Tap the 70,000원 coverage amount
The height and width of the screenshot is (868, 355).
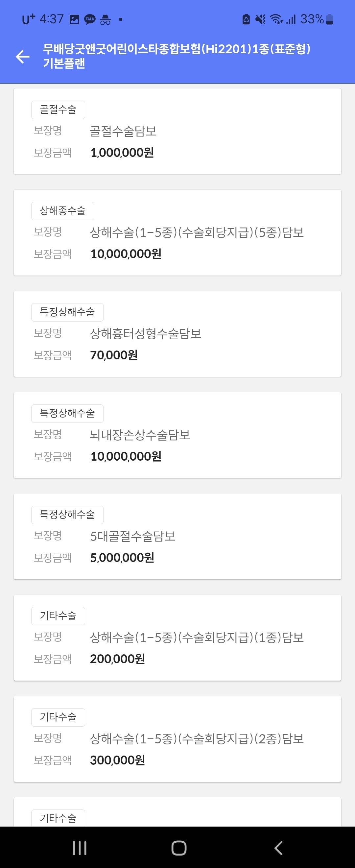point(114,355)
